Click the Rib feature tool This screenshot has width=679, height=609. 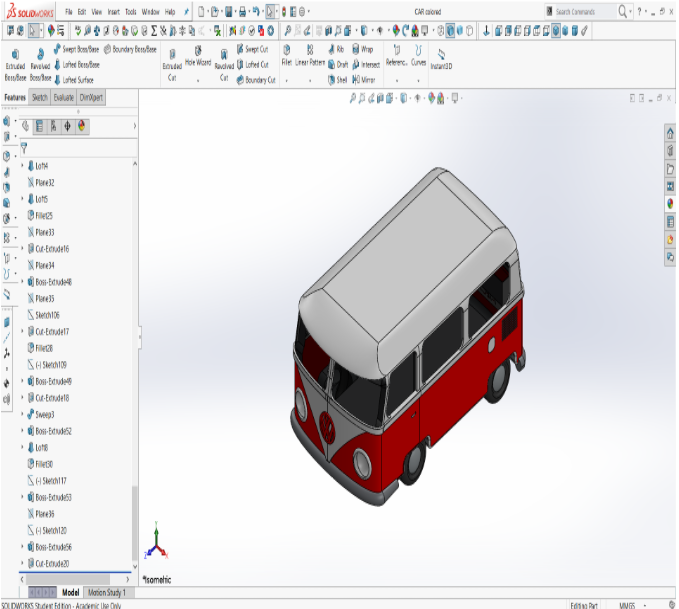(x=336, y=49)
